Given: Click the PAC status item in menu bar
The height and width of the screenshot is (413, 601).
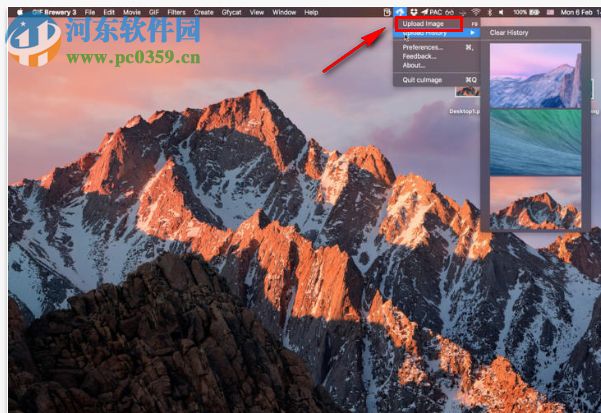Looking at the screenshot, I should (435, 12).
